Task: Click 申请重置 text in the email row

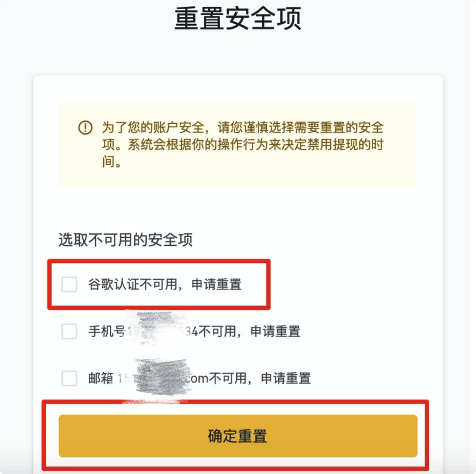Action: [x=286, y=378]
